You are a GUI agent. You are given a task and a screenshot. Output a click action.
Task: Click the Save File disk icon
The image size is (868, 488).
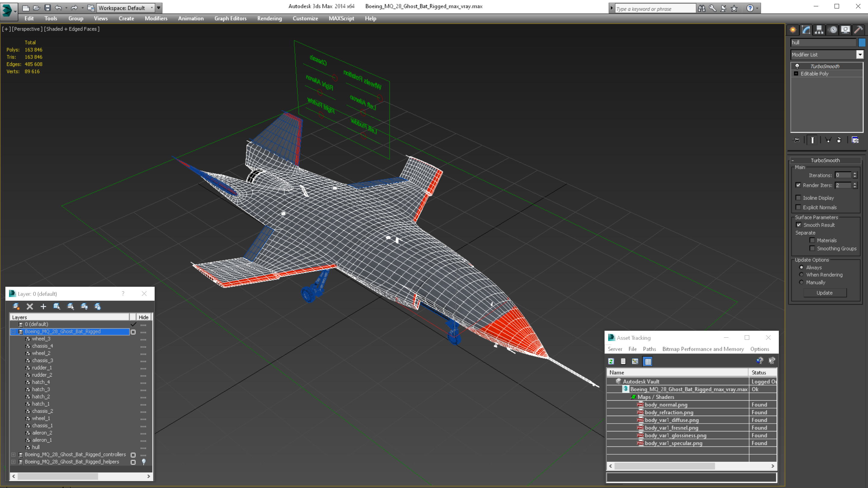(48, 8)
